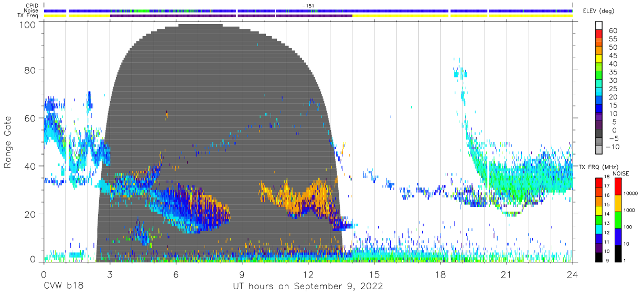
Task: Pick the white top segment of ELEV colorbar
Action: click(x=599, y=26)
